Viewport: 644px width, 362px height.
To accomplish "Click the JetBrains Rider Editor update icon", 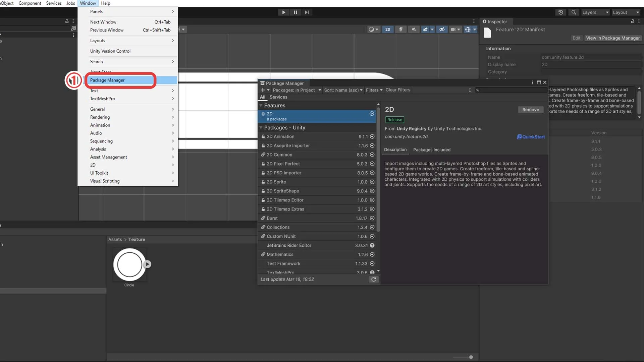I will tap(372, 245).
